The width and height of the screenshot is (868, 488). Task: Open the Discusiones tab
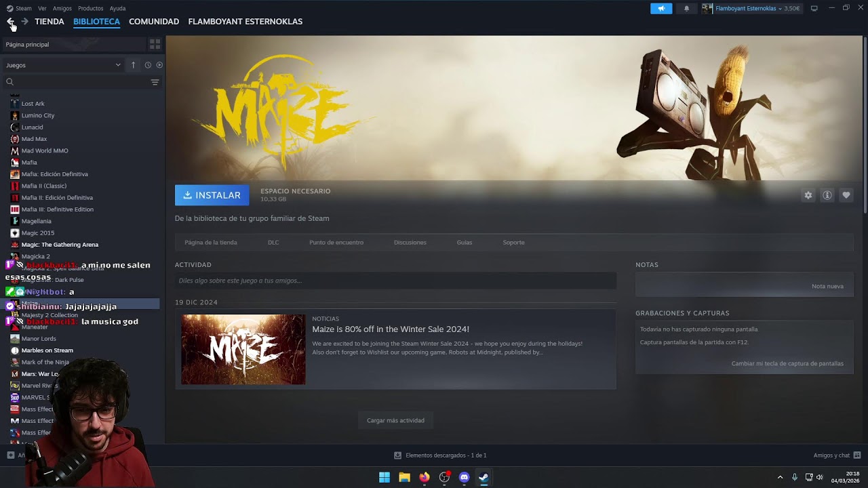410,243
